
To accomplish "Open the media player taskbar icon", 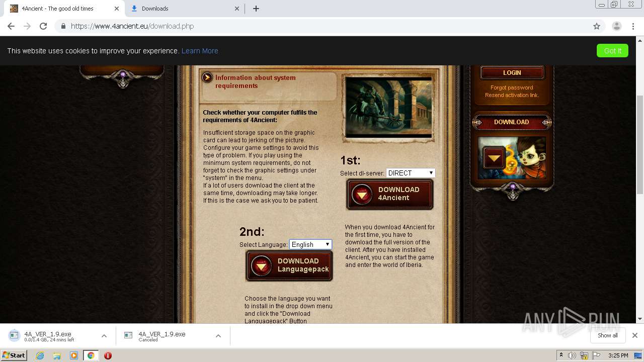I will click(x=74, y=355).
